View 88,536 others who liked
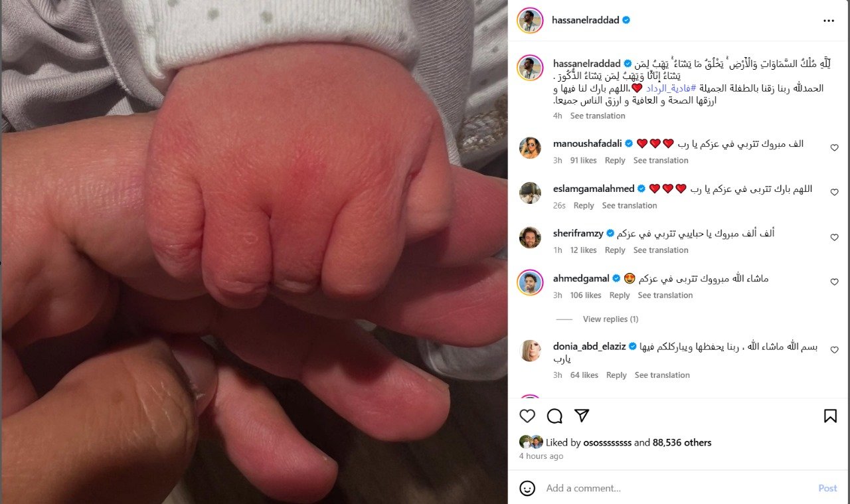 coord(682,442)
